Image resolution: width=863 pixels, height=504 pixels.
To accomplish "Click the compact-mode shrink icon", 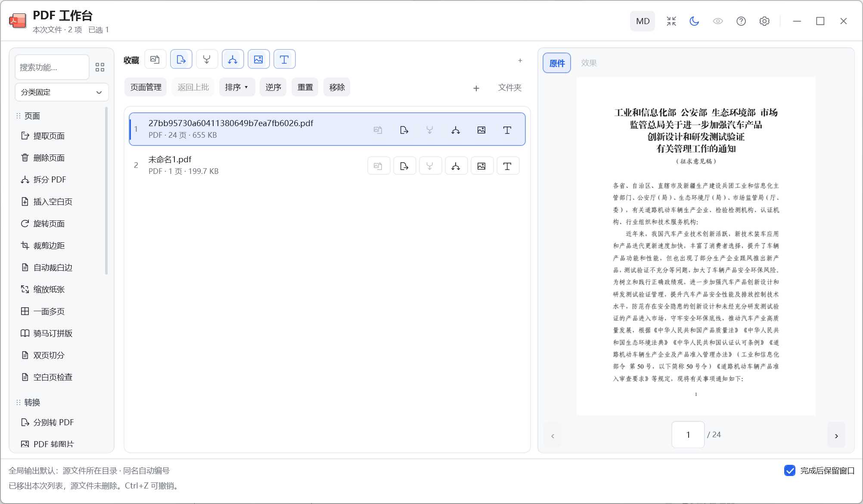I will pyautogui.click(x=671, y=21).
